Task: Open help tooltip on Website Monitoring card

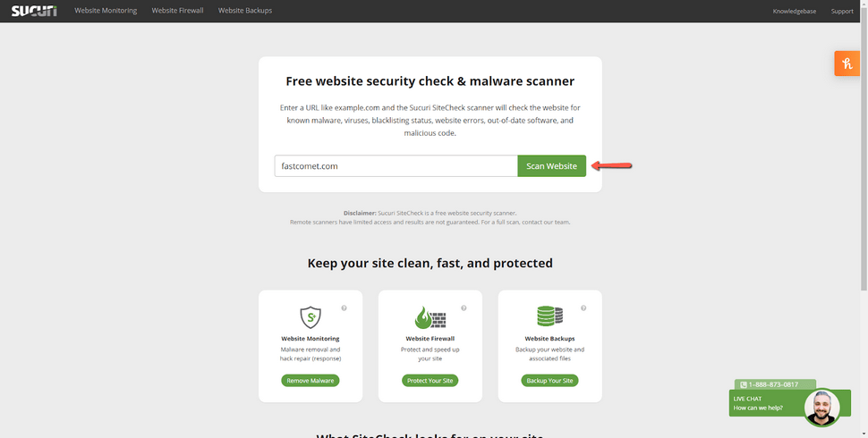Action: click(x=344, y=308)
